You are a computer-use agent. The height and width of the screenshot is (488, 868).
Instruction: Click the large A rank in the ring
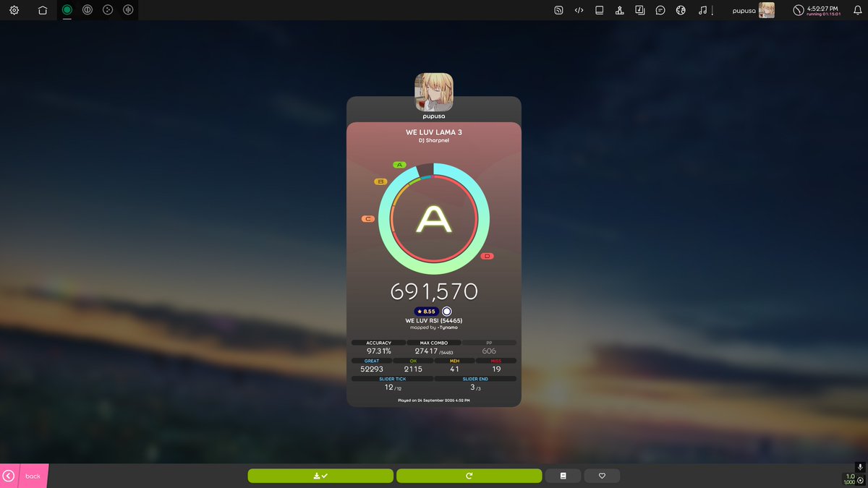(x=434, y=219)
